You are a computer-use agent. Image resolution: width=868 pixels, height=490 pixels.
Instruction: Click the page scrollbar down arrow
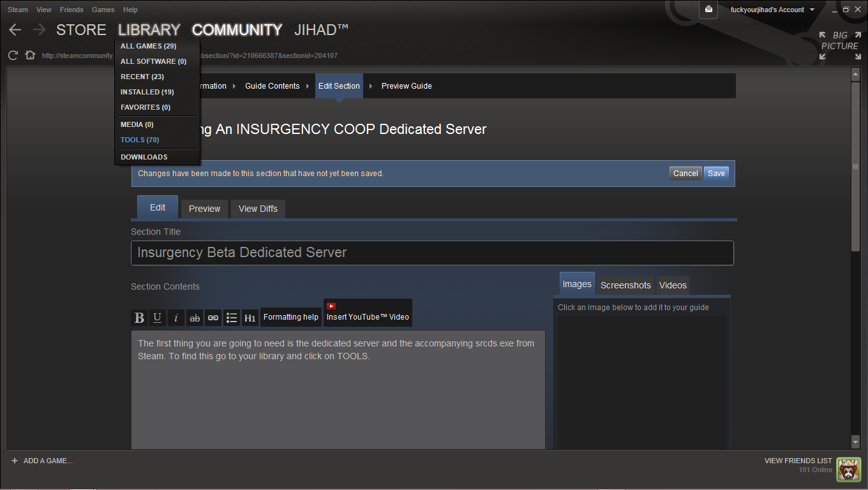[x=856, y=442]
